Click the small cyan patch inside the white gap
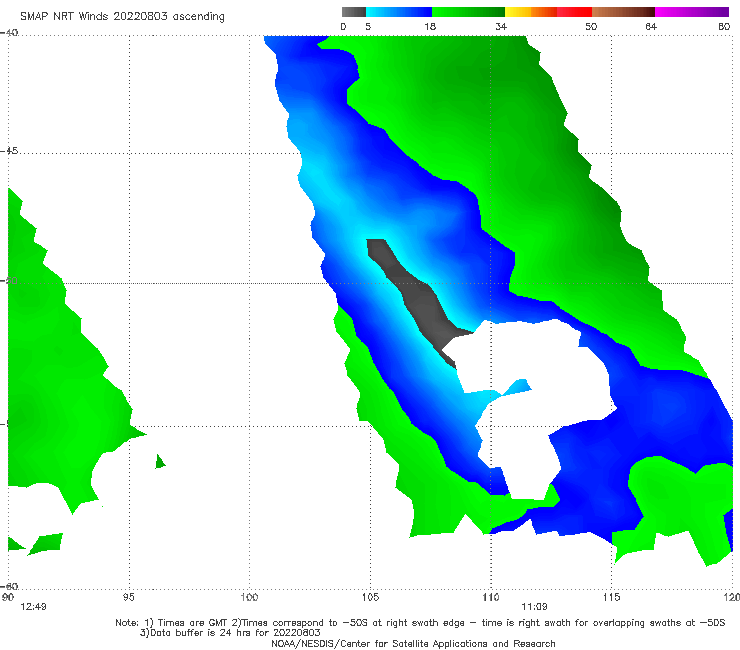740x650 pixels. pyautogui.click(x=518, y=387)
